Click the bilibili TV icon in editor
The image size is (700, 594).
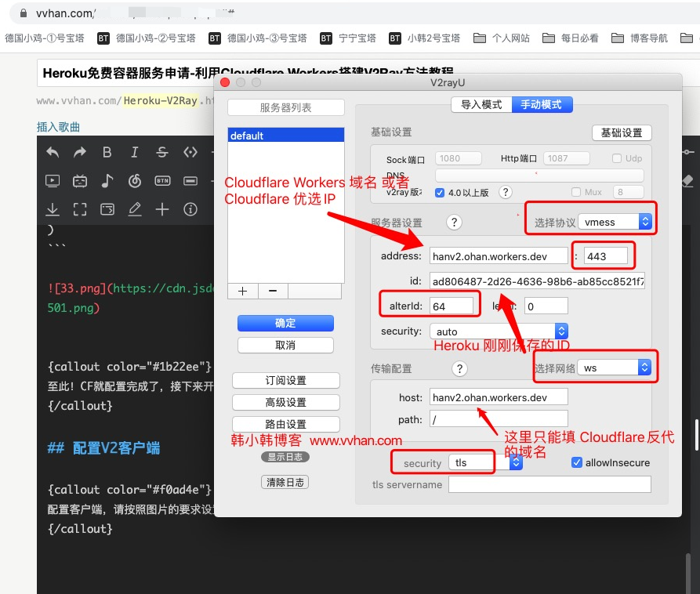(80, 181)
